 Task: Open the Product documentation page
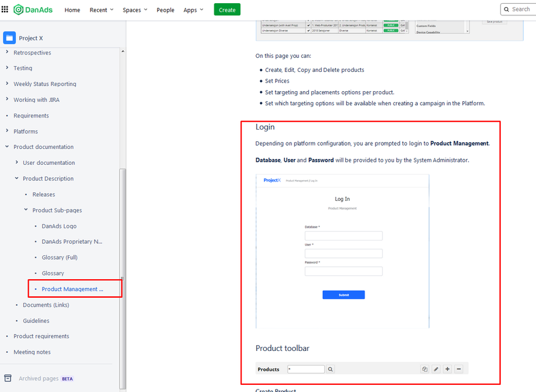[44, 147]
